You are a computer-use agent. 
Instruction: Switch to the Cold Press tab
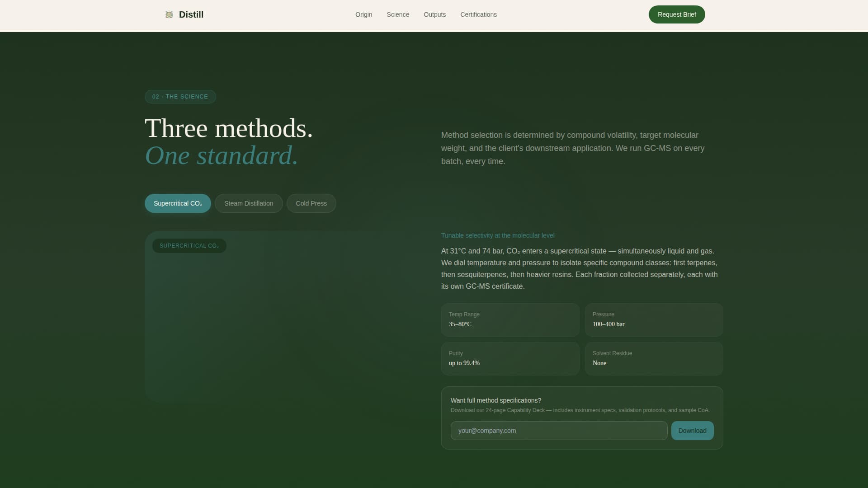point(311,203)
